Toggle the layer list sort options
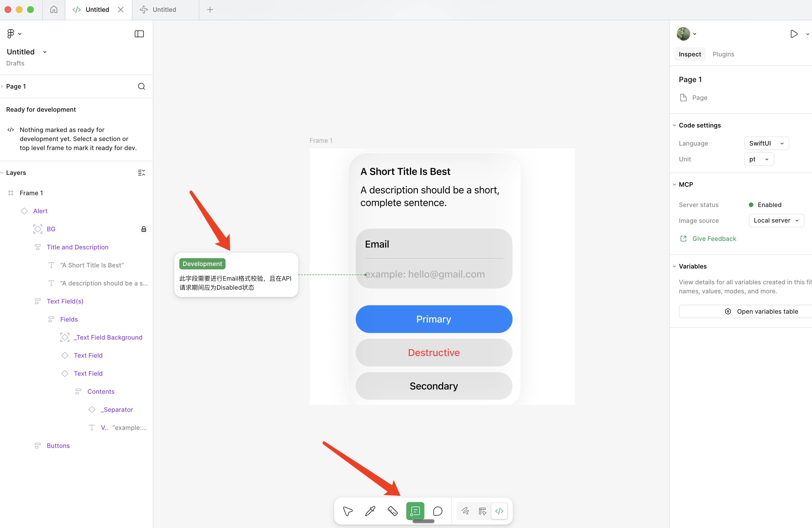 [x=142, y=172]
